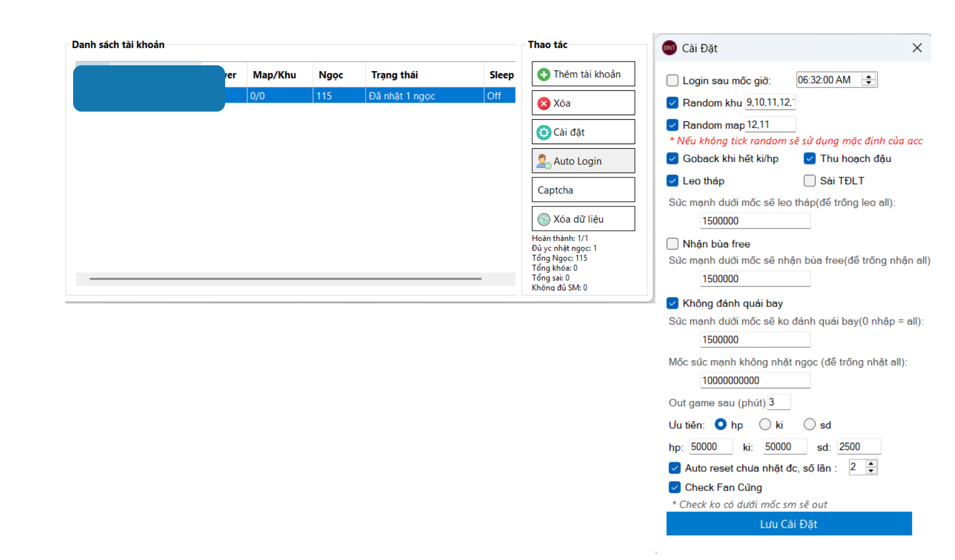Viewport: 955px width, 560px height.
Task: Click the Captcha button
Action: pyautogui.click(x=583, y=190)
